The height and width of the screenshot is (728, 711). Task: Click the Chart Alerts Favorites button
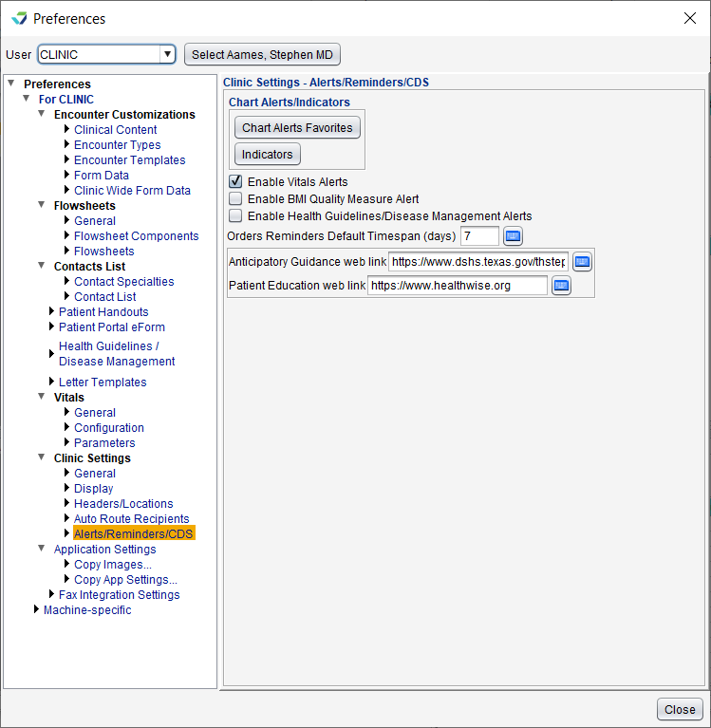coord(297,127)
